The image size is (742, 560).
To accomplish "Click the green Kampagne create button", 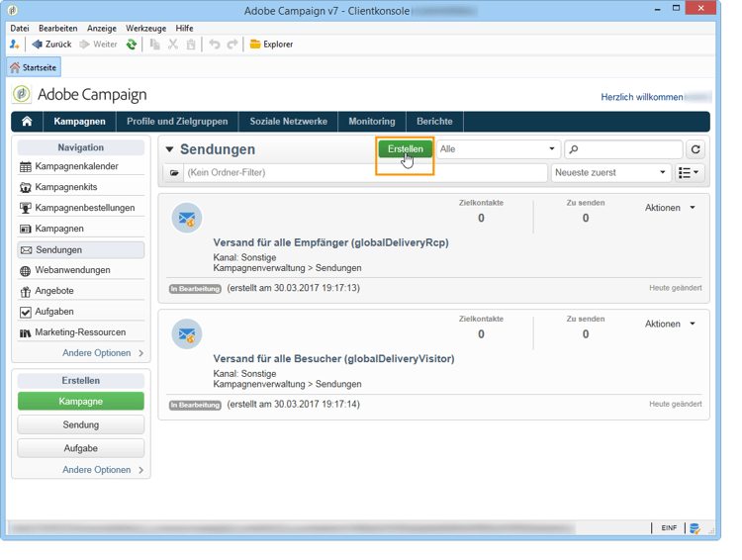I will coord(81,401).
